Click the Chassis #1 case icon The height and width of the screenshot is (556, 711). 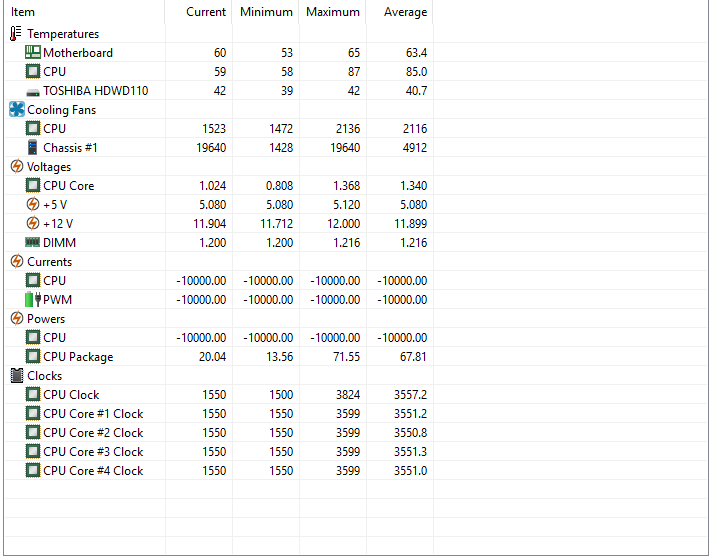point(33,148)
